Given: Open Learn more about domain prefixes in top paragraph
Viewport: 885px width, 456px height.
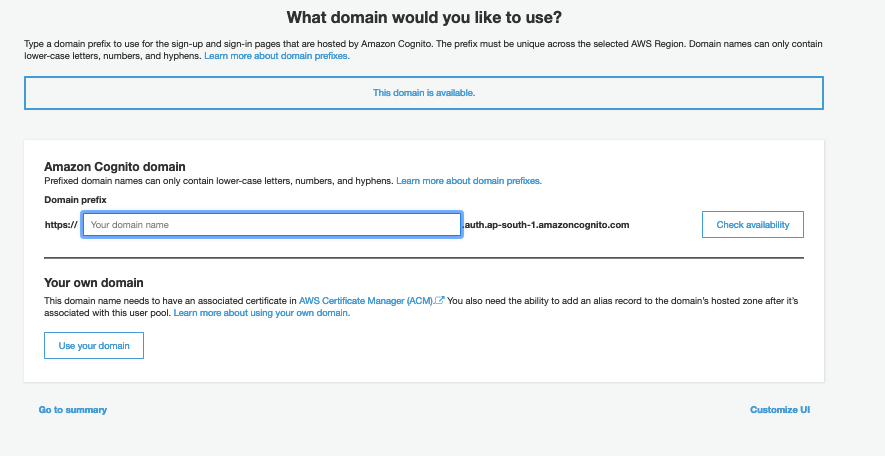Looking at the screenshot, I should 277,57.
